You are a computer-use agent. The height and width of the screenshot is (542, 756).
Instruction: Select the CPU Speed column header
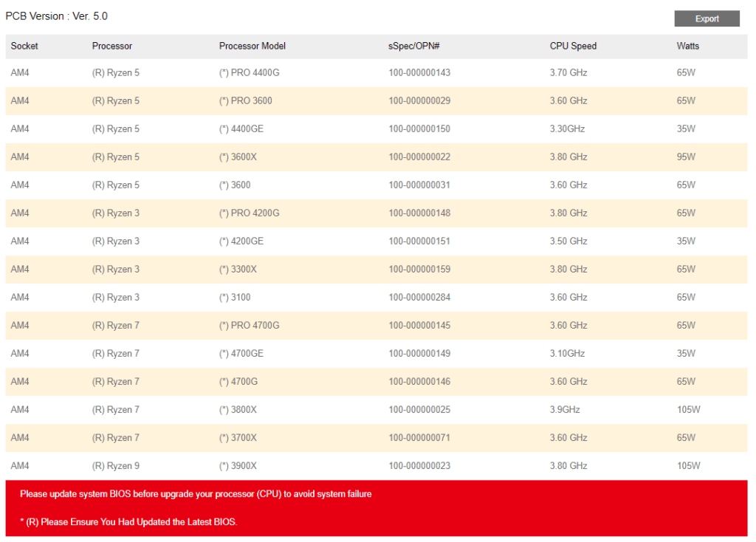point(573,46)
